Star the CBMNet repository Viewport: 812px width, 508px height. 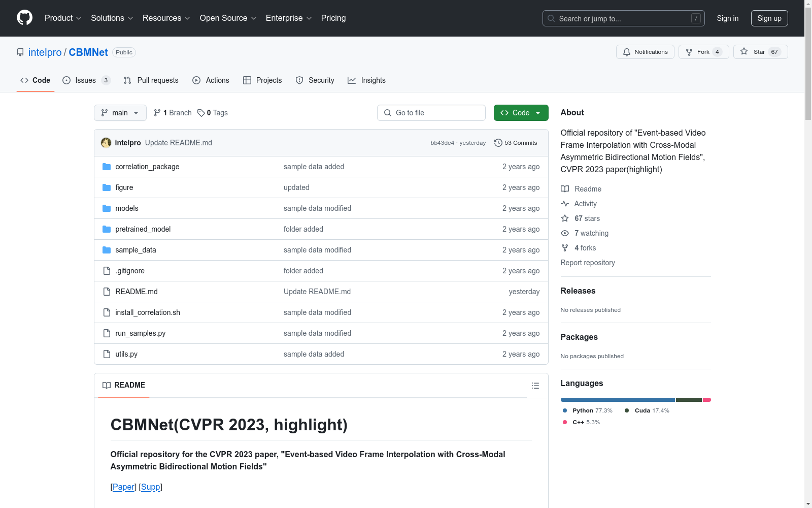760,52
